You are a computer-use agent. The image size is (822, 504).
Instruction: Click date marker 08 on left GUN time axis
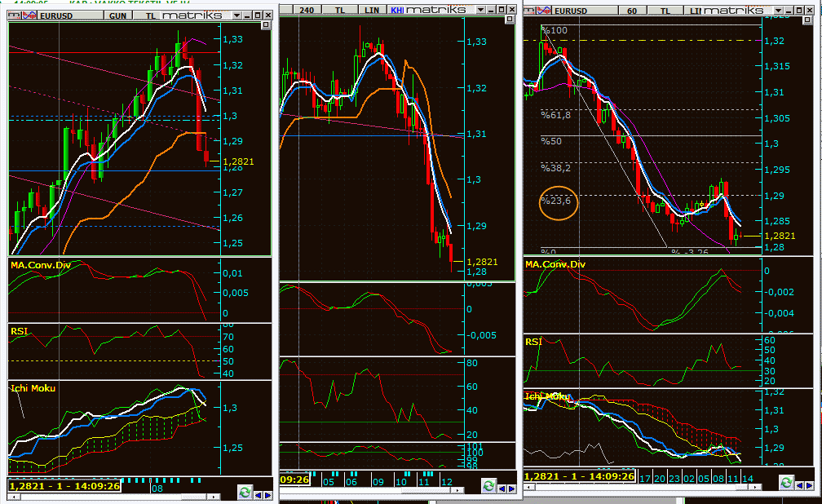pyautogui.click(x=157, y=489)
